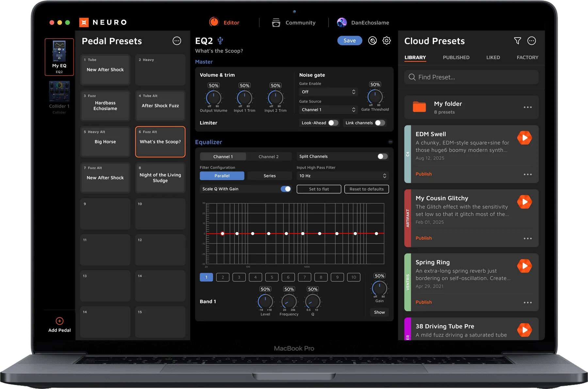Select Parallel filter configuration
Viewport: 588px width, 389px height.
pos(222,176)
